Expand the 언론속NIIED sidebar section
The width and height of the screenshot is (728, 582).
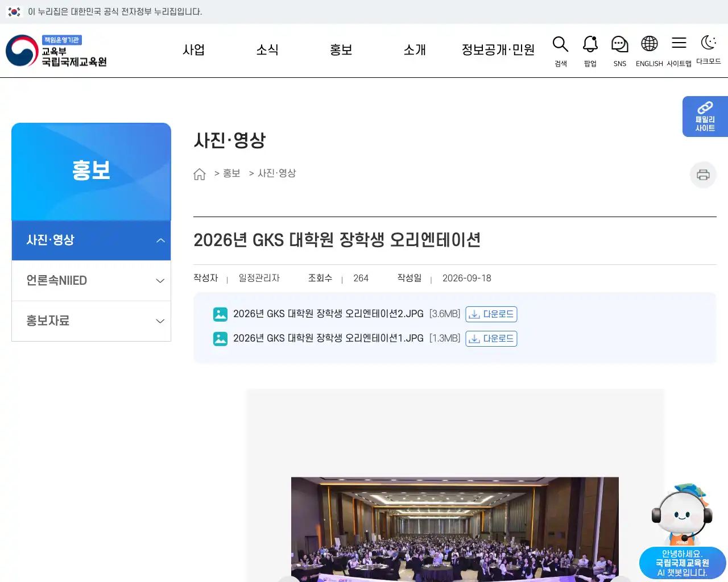tap(91, 281)
